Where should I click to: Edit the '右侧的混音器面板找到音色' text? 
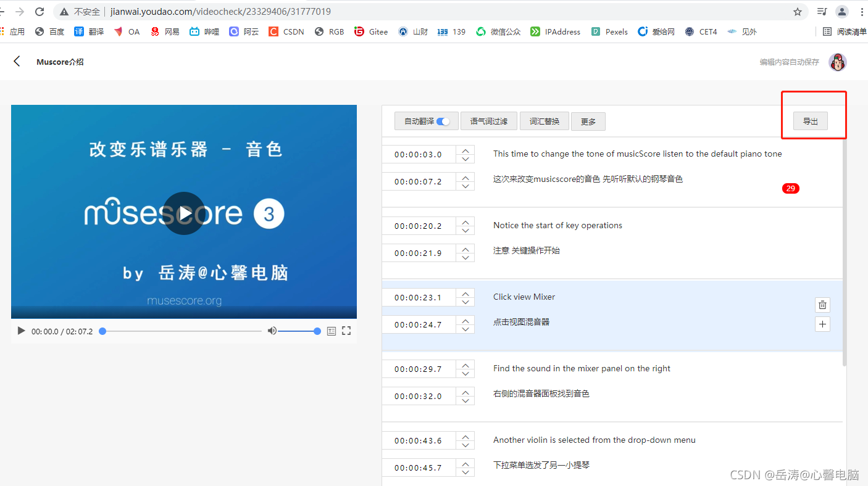point(541,393)
